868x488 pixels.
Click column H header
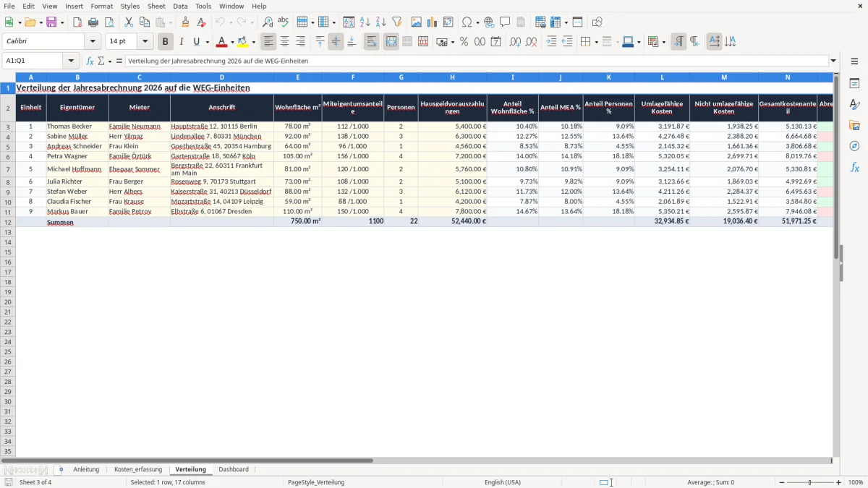tap(452, 77)
